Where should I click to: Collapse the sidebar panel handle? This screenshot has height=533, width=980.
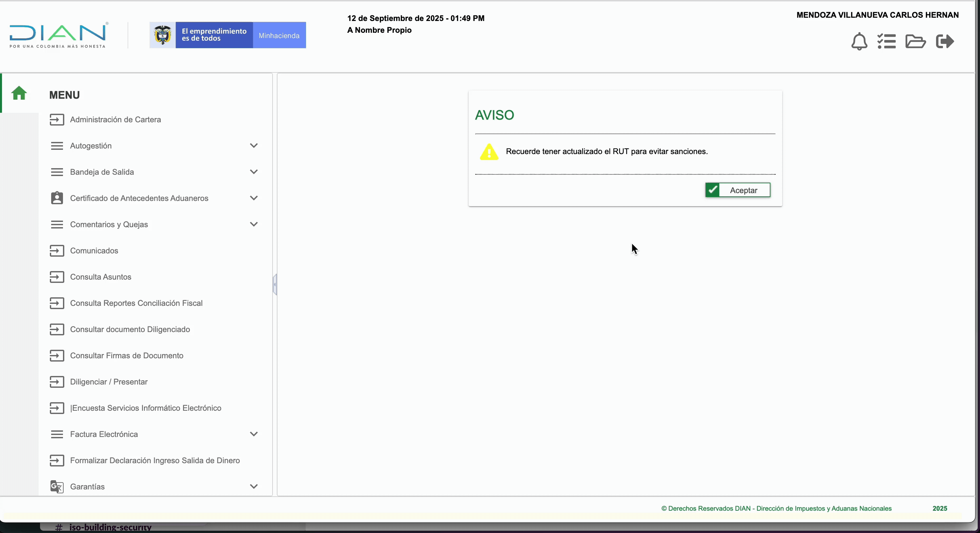[275, 285]
